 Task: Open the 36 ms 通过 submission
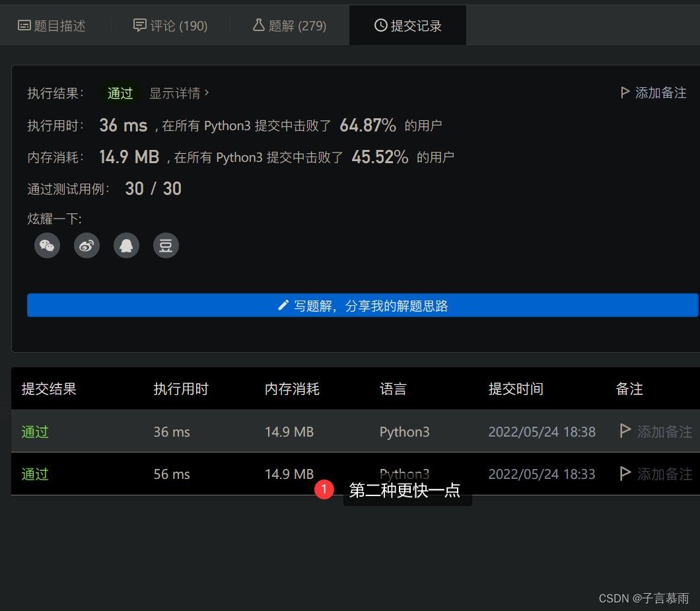click(x=35, y=432)
